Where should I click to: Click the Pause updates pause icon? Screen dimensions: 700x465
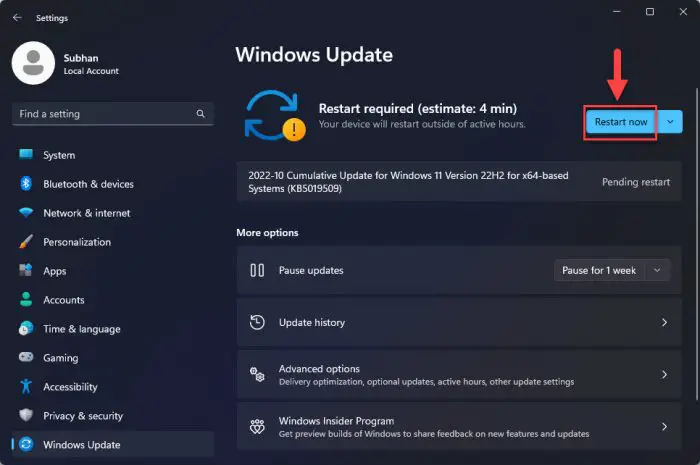[257, 270]
